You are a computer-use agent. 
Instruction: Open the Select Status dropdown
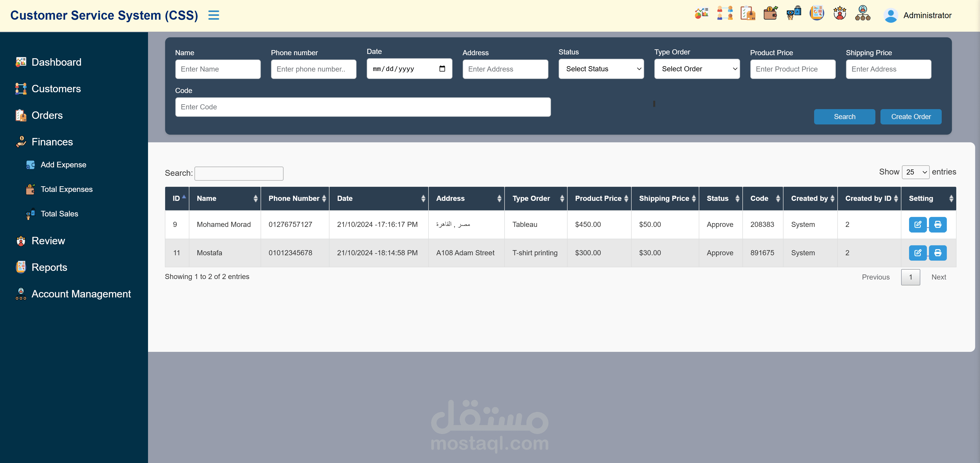coord(601,69)
